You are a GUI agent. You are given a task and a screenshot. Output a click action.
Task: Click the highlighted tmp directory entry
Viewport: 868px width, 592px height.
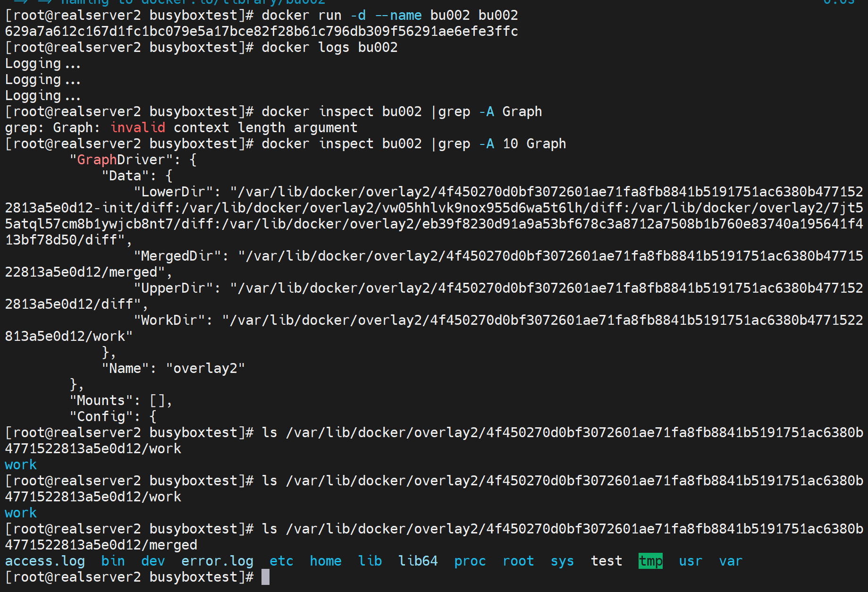coord(650,561)
